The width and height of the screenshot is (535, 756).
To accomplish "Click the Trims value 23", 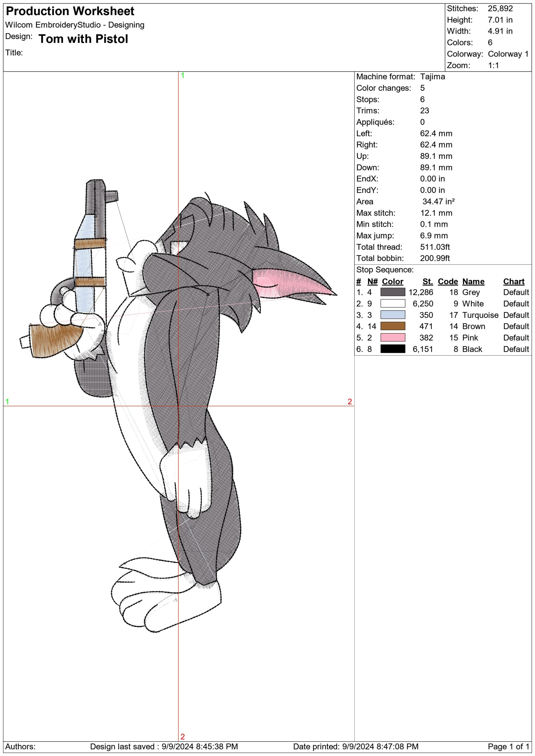I will click(x=424, y=111).
